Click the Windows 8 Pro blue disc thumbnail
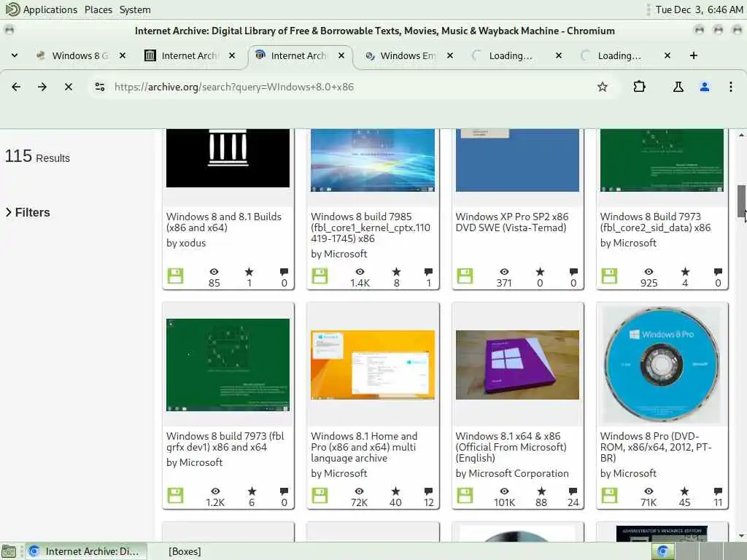The image size is (747, 560). [x=662, y=365]
